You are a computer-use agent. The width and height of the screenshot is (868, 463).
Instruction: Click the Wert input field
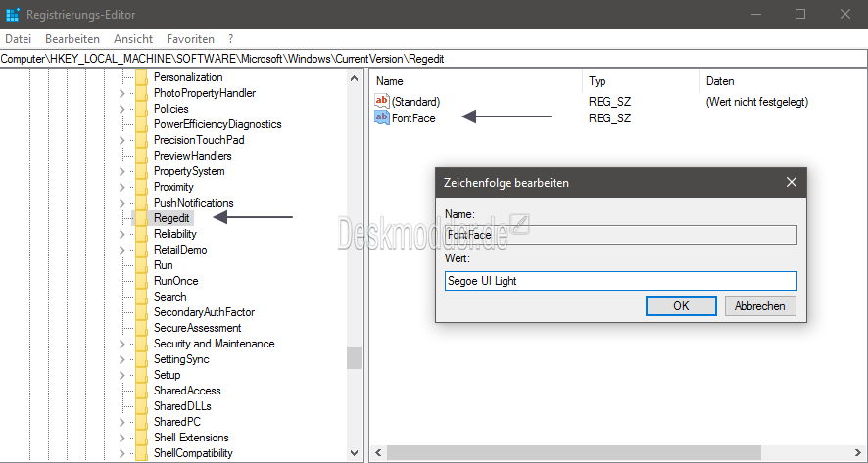pyautogui.click(x=620, y=281)
